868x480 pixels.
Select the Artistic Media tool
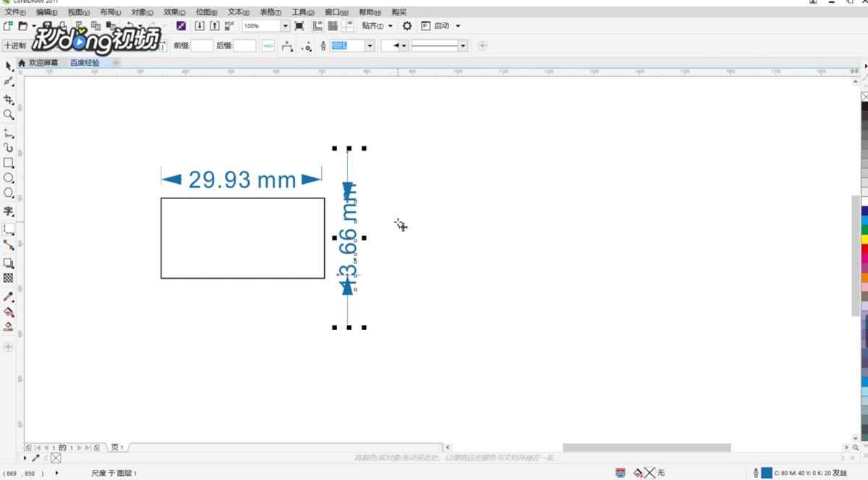(x=9, y=148)
